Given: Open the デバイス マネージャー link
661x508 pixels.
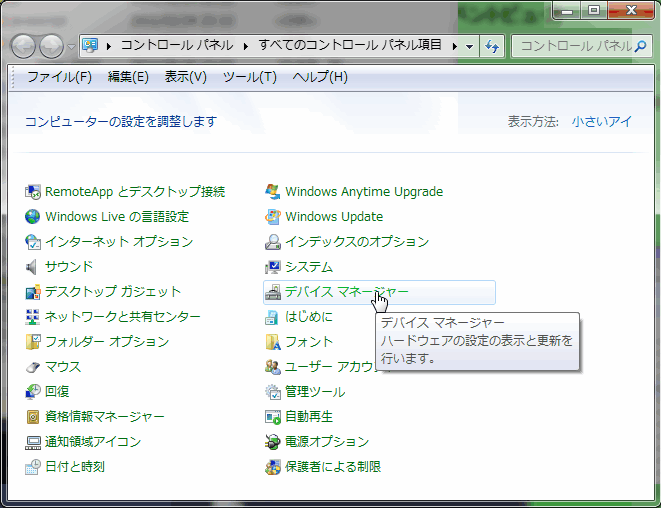Looking at the screenshot, I should [346, 292].
